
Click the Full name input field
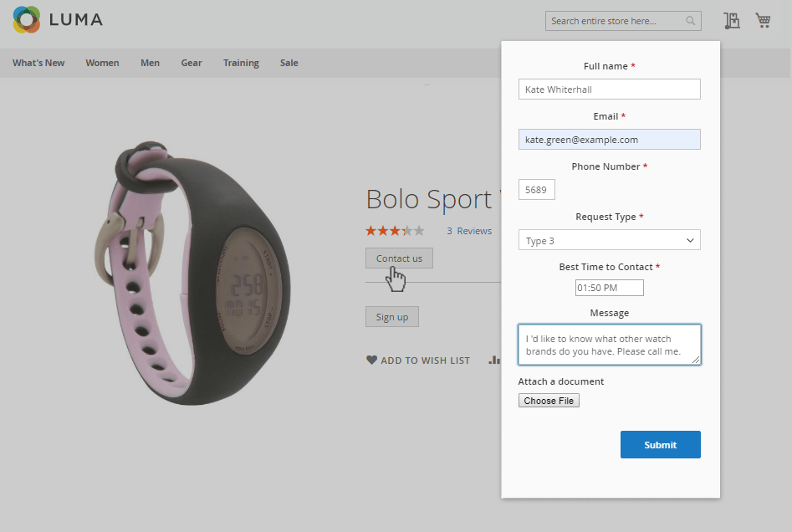tap(609, 90)
